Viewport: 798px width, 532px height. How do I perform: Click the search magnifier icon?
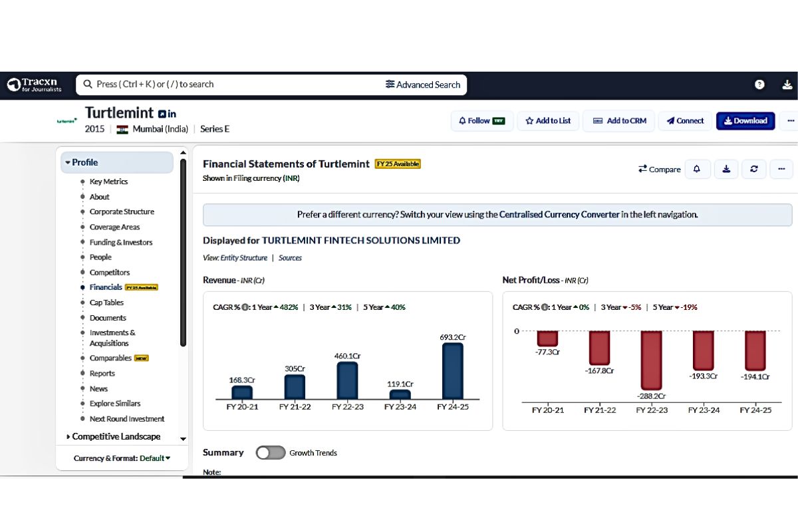(88, 84)
